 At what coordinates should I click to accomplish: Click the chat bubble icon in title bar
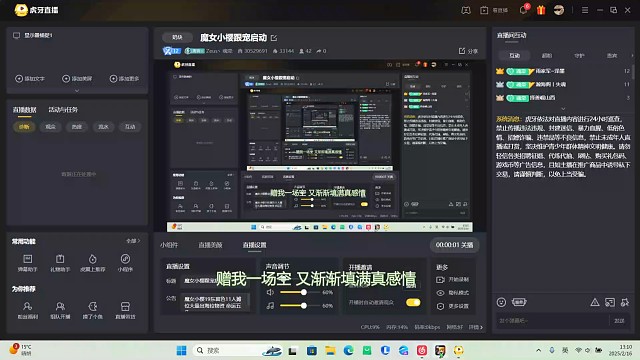click(x=466, y=10)
